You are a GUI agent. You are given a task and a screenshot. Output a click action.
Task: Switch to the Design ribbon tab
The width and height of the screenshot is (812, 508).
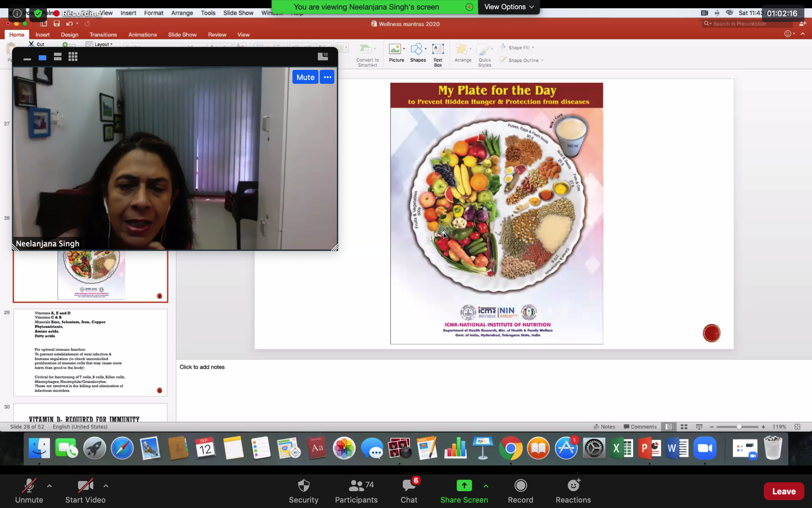click(x=70, y=34)
